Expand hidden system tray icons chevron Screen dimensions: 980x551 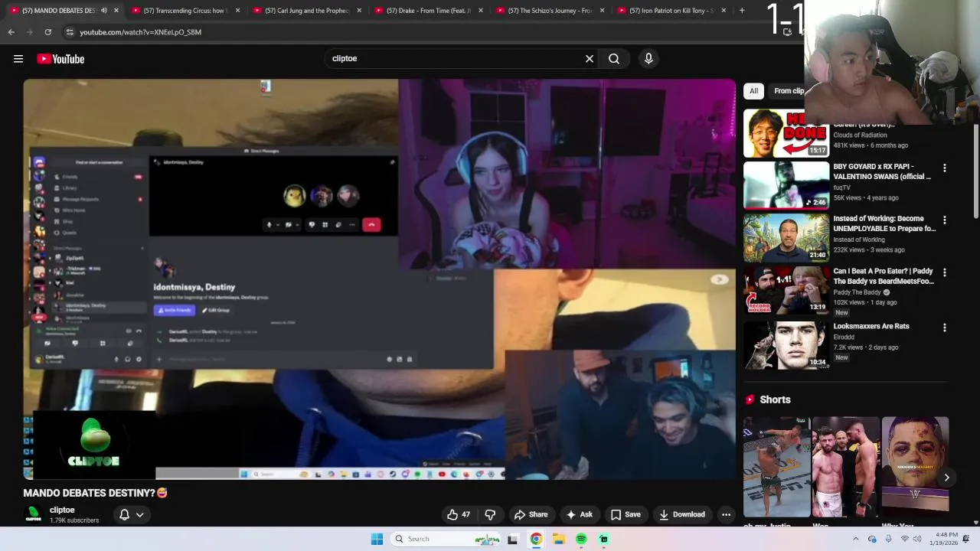pyautogui.click(x=856, y=539)
